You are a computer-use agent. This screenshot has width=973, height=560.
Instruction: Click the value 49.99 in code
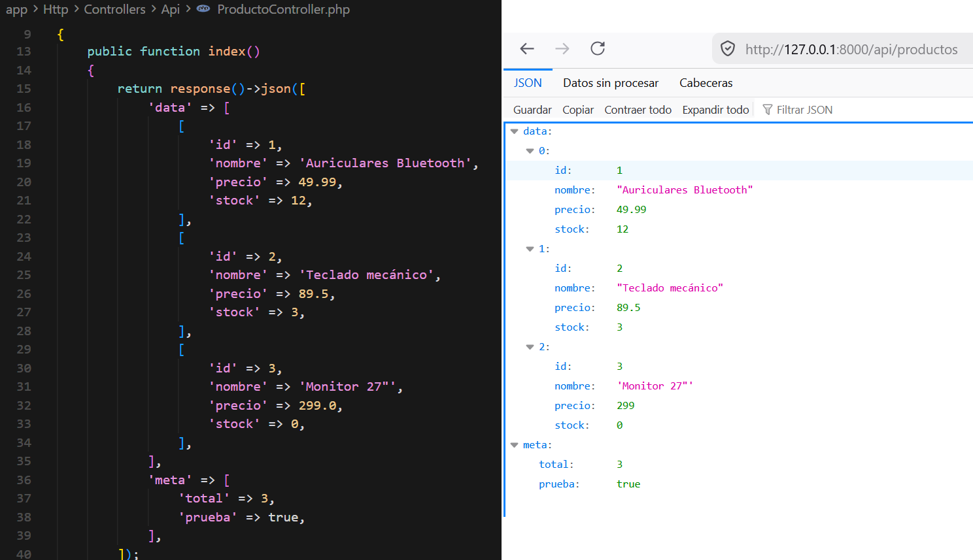(x=317, y=182)
